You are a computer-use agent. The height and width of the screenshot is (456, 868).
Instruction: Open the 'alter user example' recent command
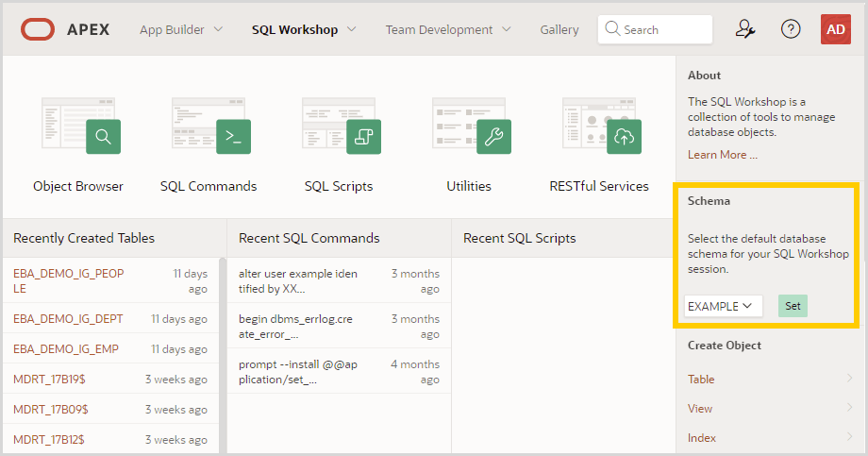pos(298,281)
